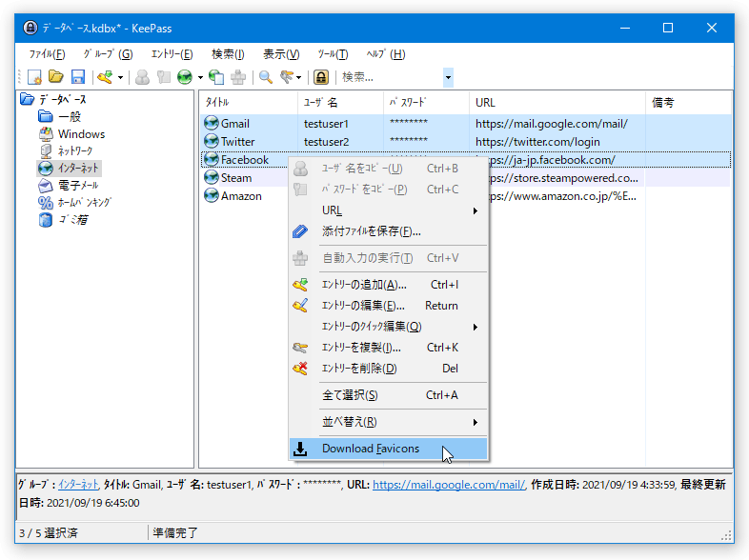Viewport: 749px width, 560px height.
Task: Select the ネットワーク group
Action: coord(75,150)
